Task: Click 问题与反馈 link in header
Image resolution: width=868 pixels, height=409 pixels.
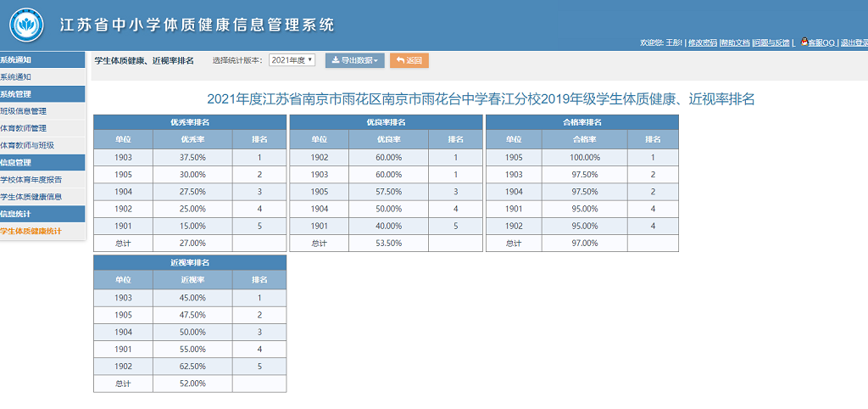Action: (771, 42)
